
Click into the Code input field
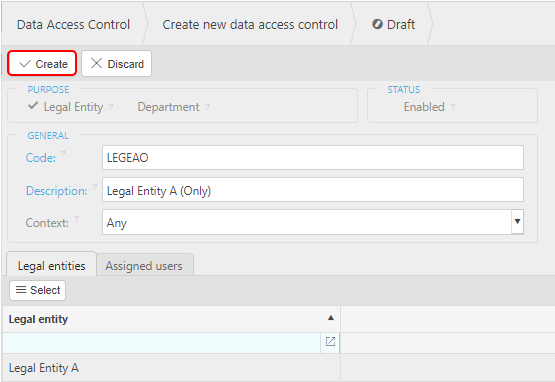[313, 158]
